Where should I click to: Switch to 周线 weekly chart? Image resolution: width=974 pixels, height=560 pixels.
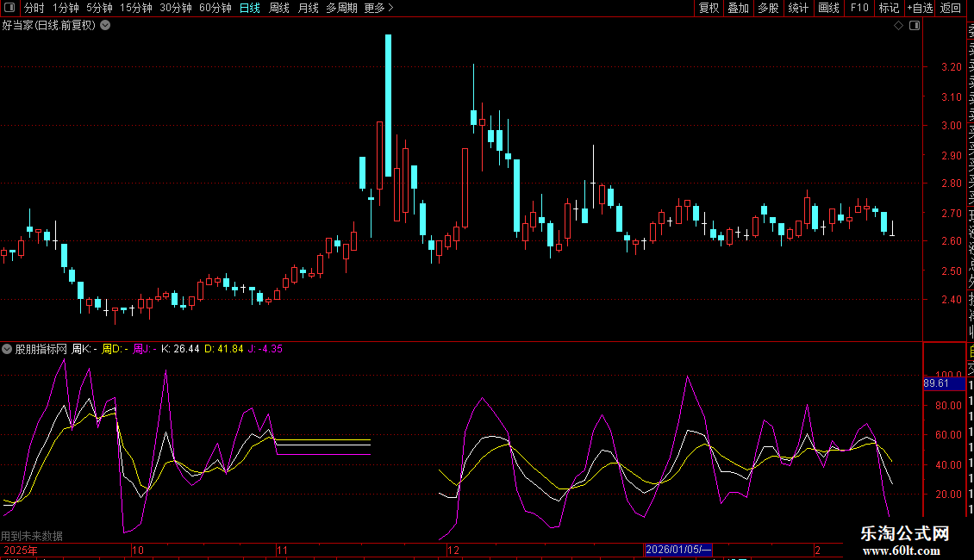coord(279,8)
